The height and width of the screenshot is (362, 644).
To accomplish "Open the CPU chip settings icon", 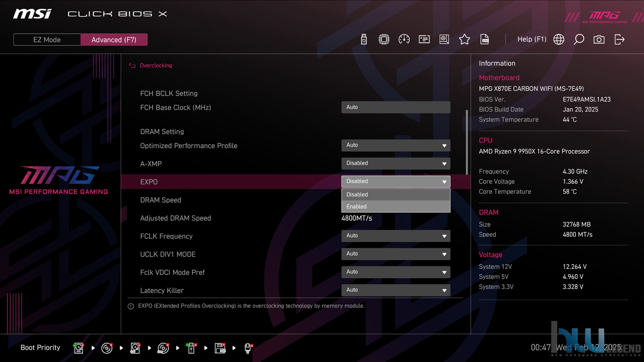I will pos(384,39).
